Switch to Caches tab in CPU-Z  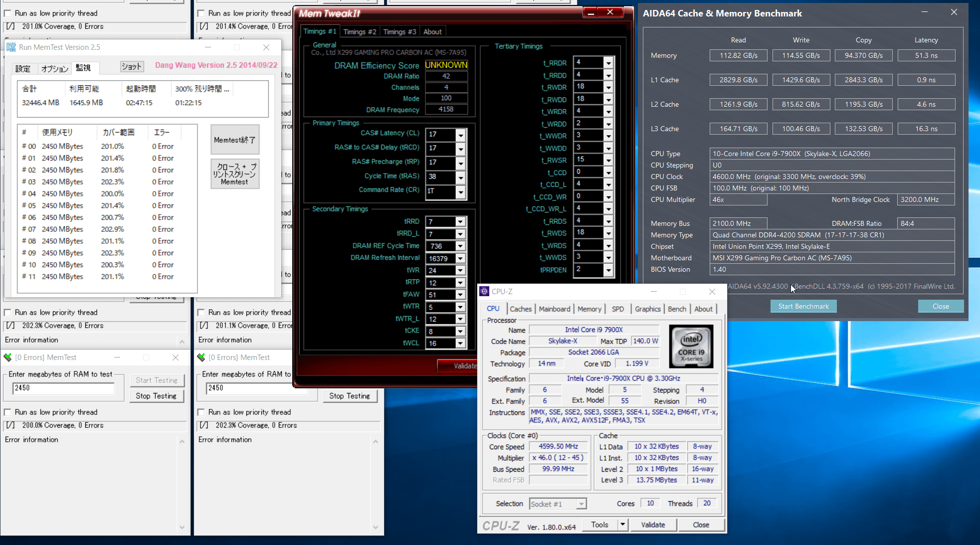tap(521, 309)
